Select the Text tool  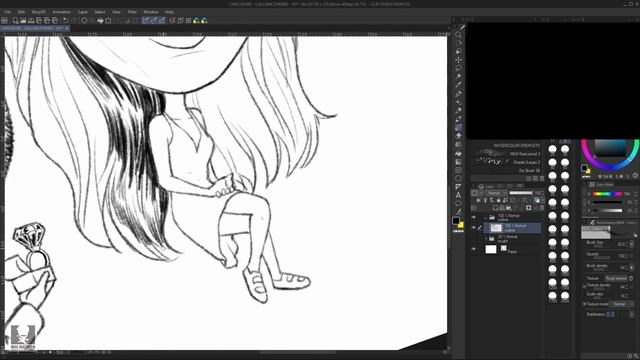458,195
